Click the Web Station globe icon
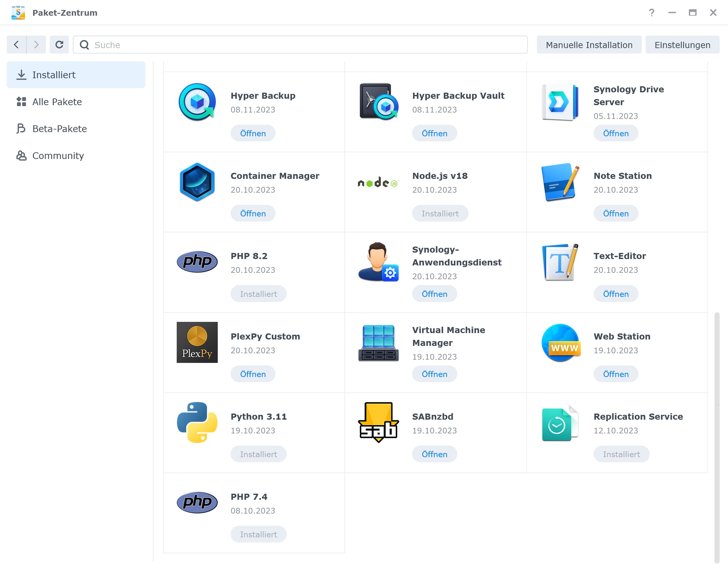728x570 pixels. point(561,343)
